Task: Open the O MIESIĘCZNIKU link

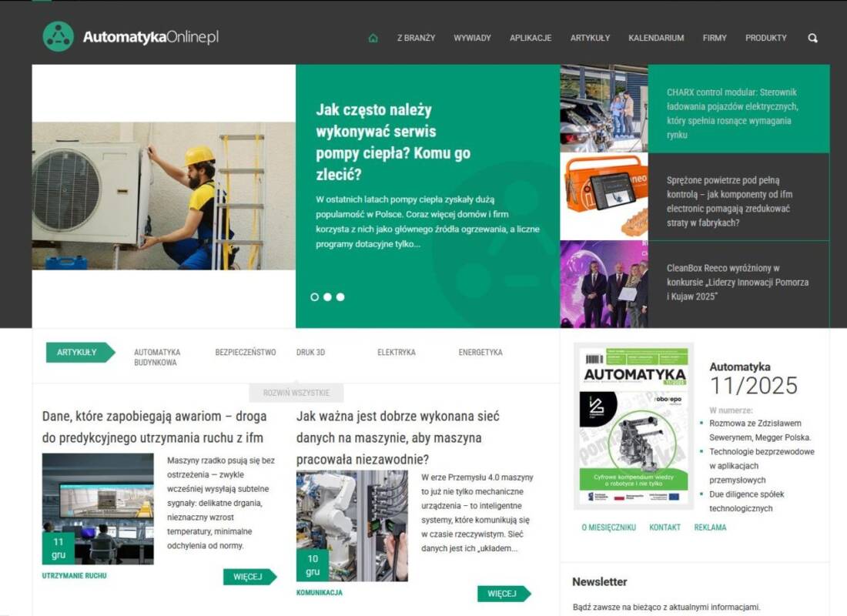Action: point(609,527)
